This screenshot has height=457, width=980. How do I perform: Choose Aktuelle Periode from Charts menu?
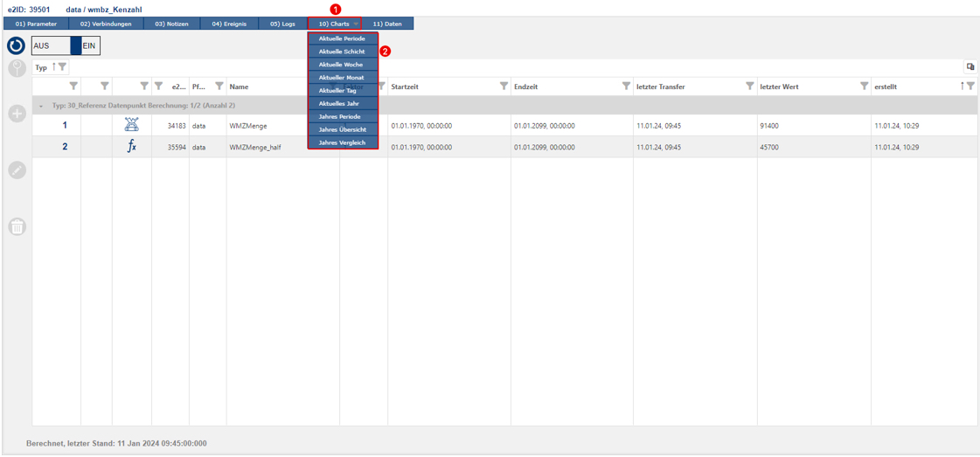343,38
